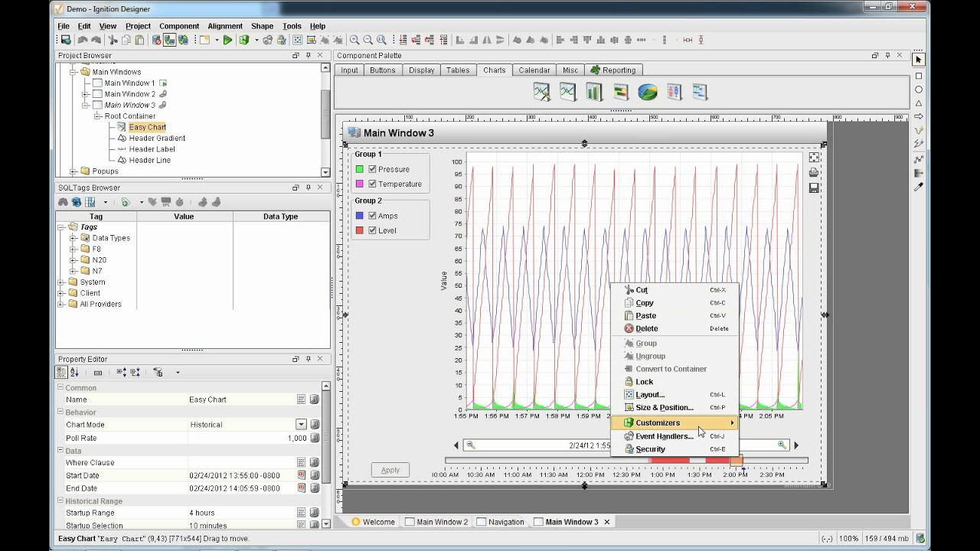Click the Box and Whisker Chart palette icon
Viewport: 980px width, 551px height.
tap(674, 92)
